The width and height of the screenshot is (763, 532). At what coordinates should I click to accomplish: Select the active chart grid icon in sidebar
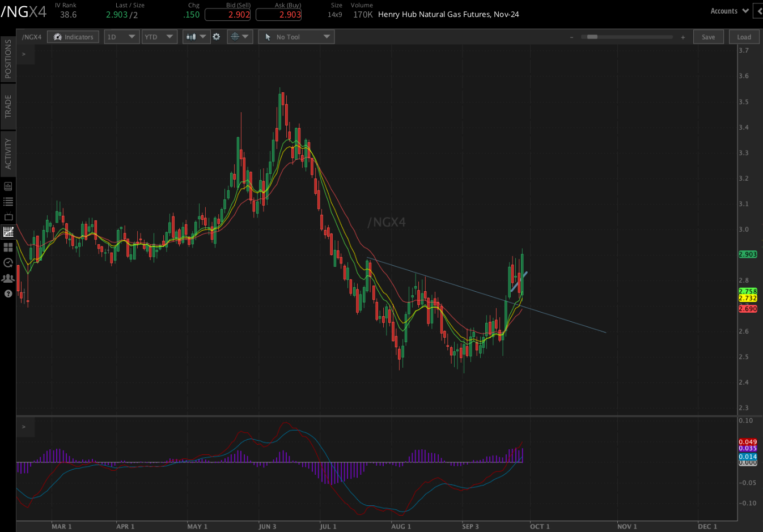point(8,232)
